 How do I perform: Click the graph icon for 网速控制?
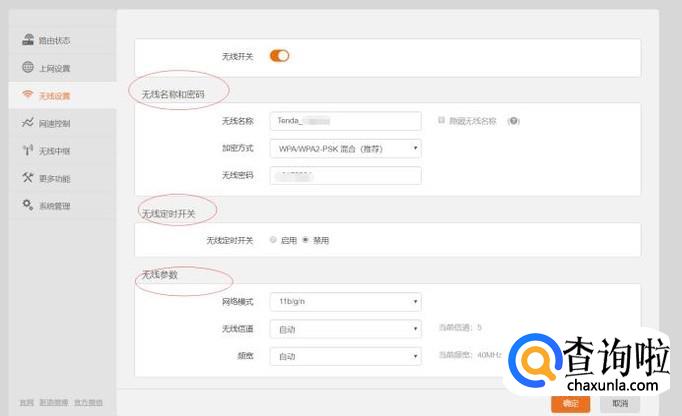tap(28, 122)
